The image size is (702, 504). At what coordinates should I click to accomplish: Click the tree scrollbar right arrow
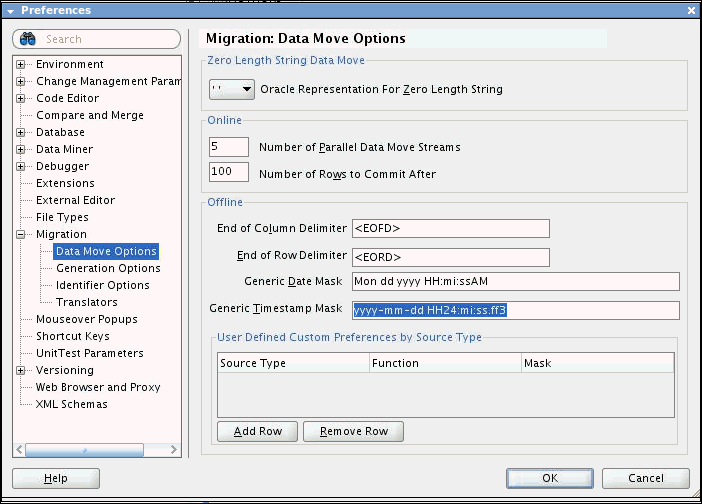[x=174, y=450]
